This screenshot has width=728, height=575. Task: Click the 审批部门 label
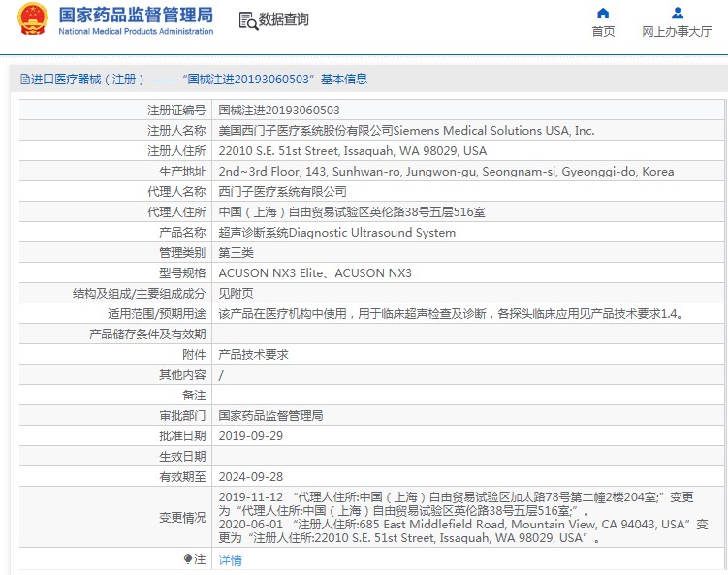(x=182, y=416)
